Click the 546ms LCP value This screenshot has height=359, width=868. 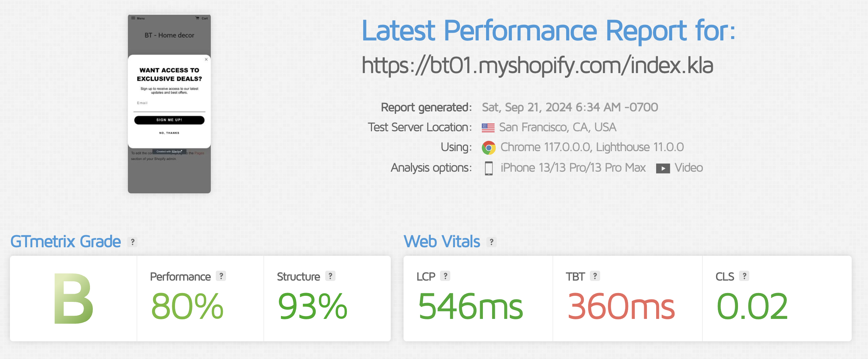pos(470,306)
